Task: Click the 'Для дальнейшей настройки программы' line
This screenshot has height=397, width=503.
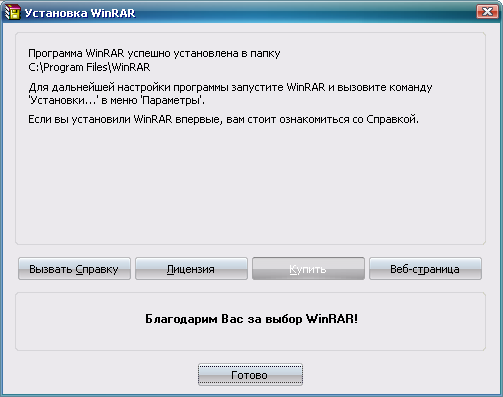Action: point(230,87)
